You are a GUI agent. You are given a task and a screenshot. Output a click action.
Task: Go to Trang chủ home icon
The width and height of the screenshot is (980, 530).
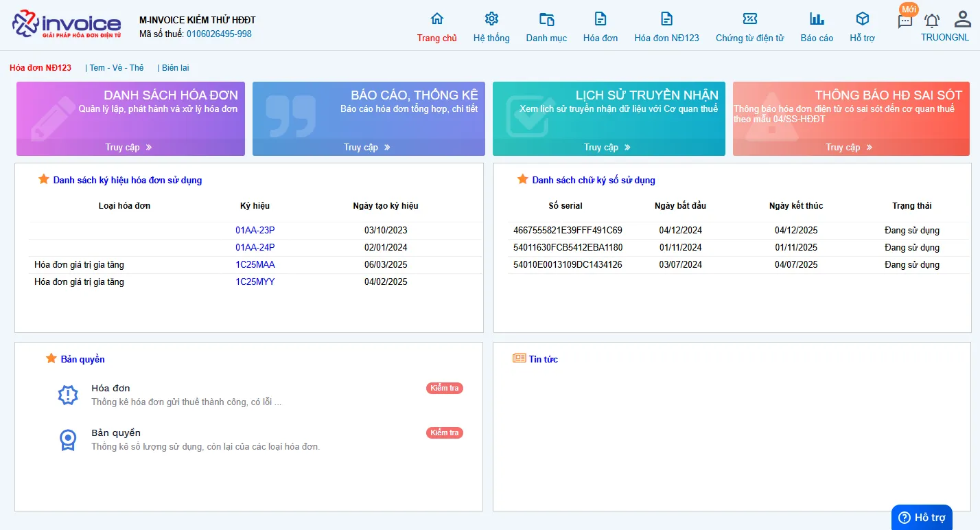tap(437, 19)
